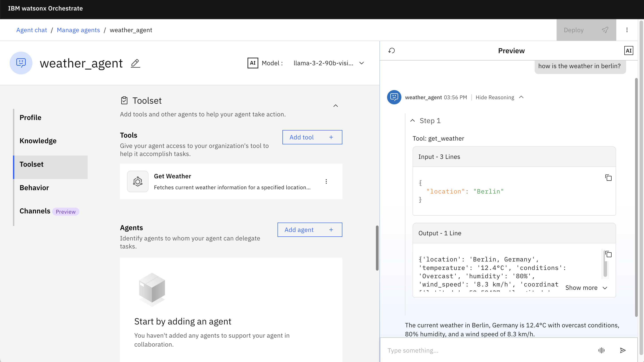
Task: Click the send message arrow icon
Action: tap(623, 350)
